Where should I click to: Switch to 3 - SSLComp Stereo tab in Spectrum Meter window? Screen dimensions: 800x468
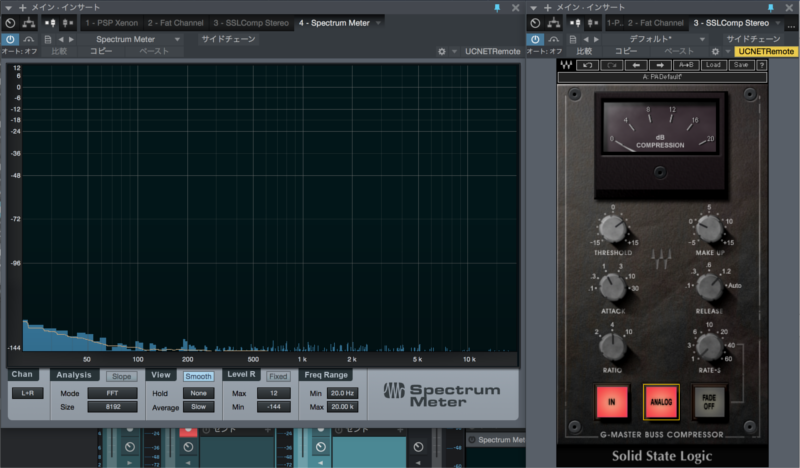[251, 23]
